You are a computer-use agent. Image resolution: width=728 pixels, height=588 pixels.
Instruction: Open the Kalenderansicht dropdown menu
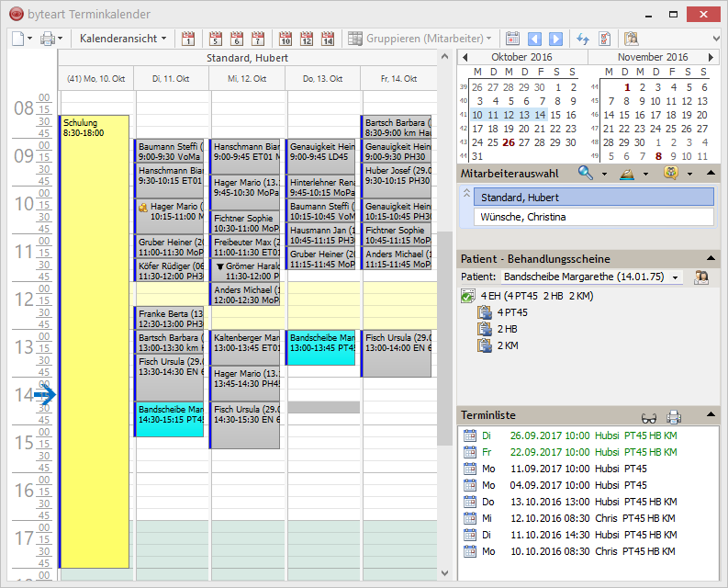point(123,39)
